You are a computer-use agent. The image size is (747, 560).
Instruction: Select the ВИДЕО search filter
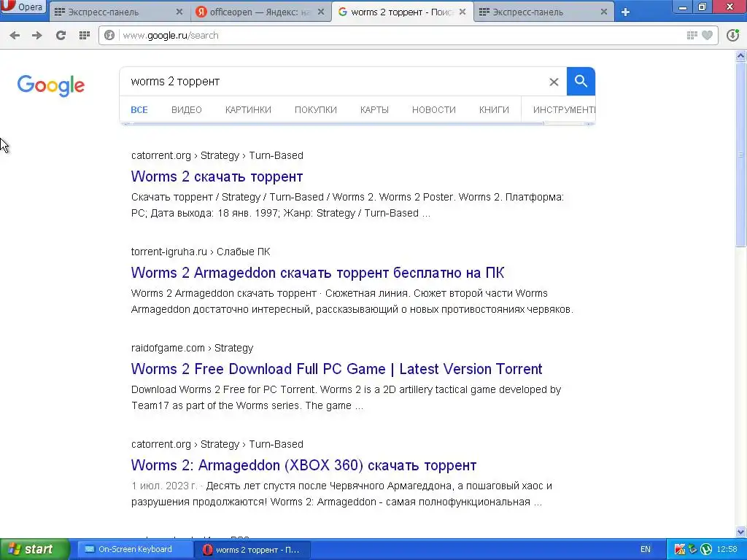[x=187, y=110]
